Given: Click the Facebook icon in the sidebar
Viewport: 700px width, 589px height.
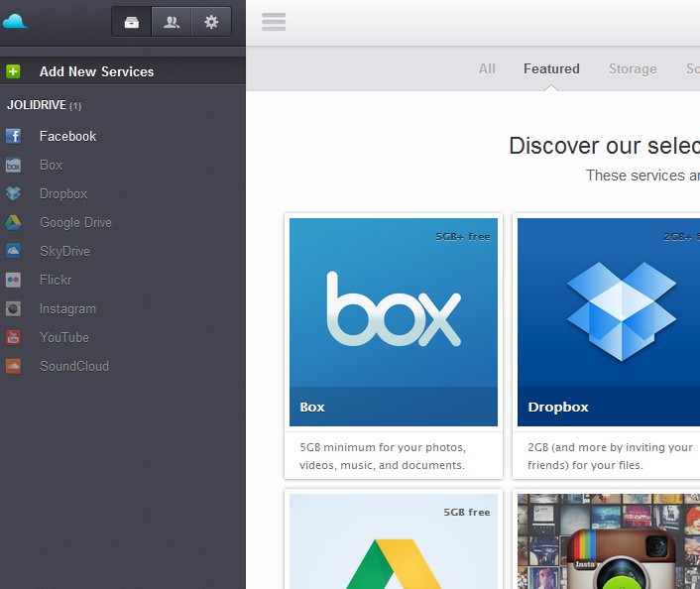Looking at the screenshot, I should [x=13, y=136].
